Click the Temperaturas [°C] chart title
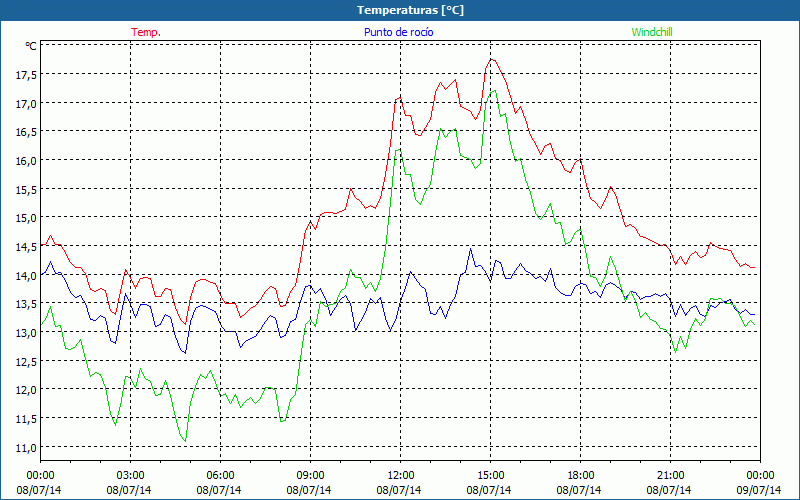Viewport: 800px width, 500px height. [410, 10]
